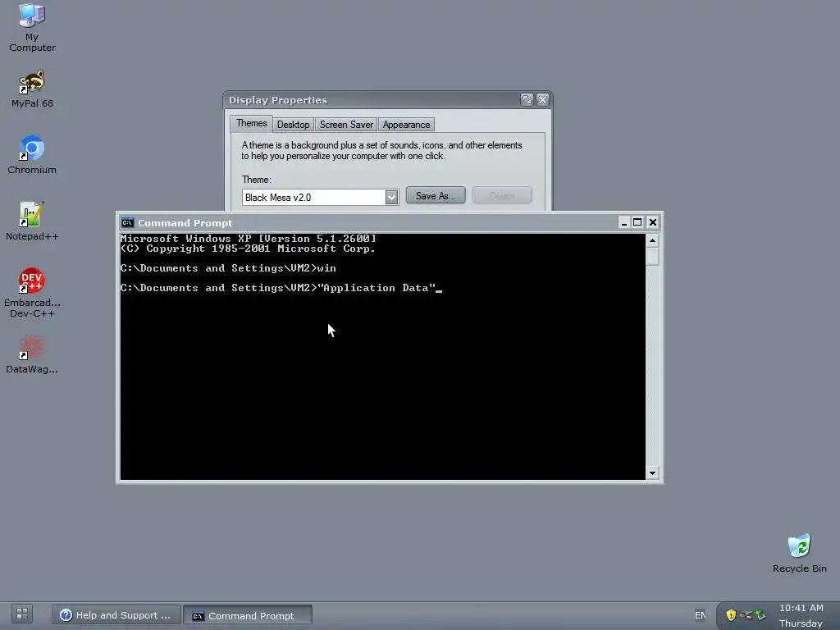Click the Copyright 1985-2001 Microsoft Corp. line
840x630 pixels.
click(x=249, y=249)
